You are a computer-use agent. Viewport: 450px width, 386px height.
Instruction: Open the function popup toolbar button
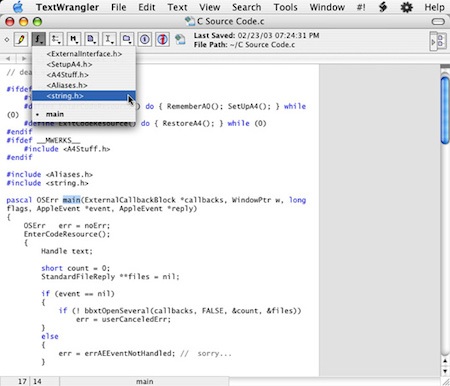(x=39, y=39)
